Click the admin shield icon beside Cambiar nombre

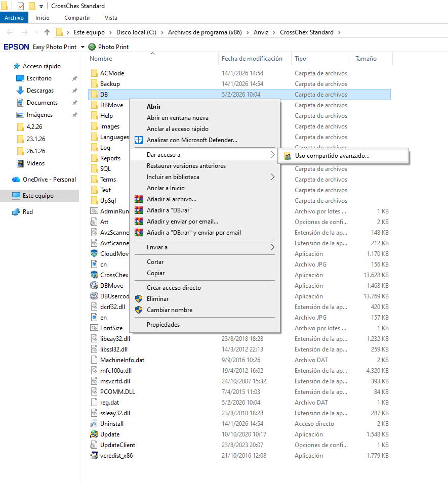139,310
